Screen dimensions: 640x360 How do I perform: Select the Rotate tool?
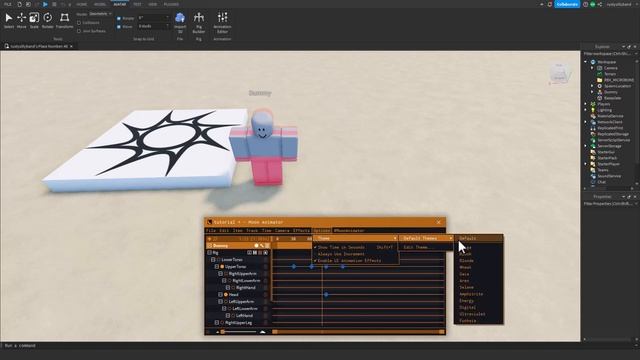point(47,20)
